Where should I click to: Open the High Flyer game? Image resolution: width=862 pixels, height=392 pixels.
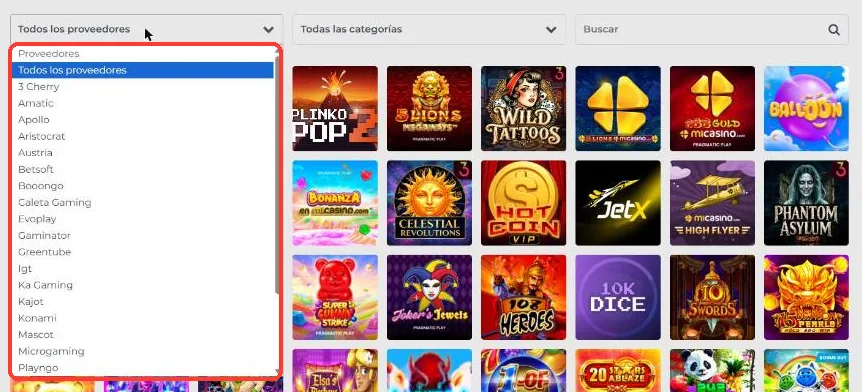[x=712, y=203]
